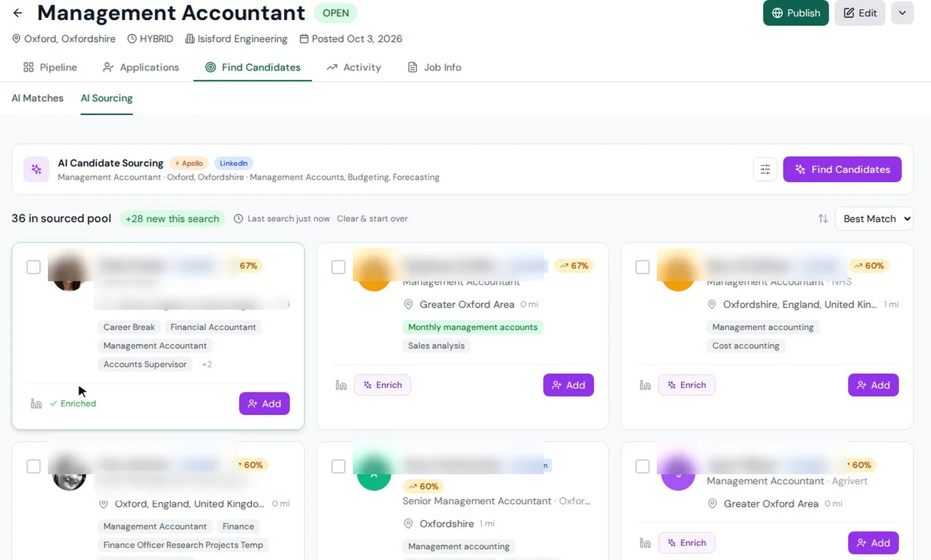Click the Edit button
931x560 pixels.
coord(860,13)
